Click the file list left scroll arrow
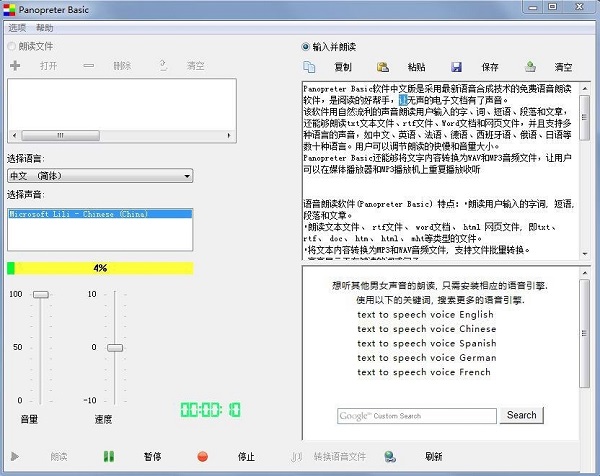Image resolution: width=600 pixels, height=476 pixels. pos(15,135)
